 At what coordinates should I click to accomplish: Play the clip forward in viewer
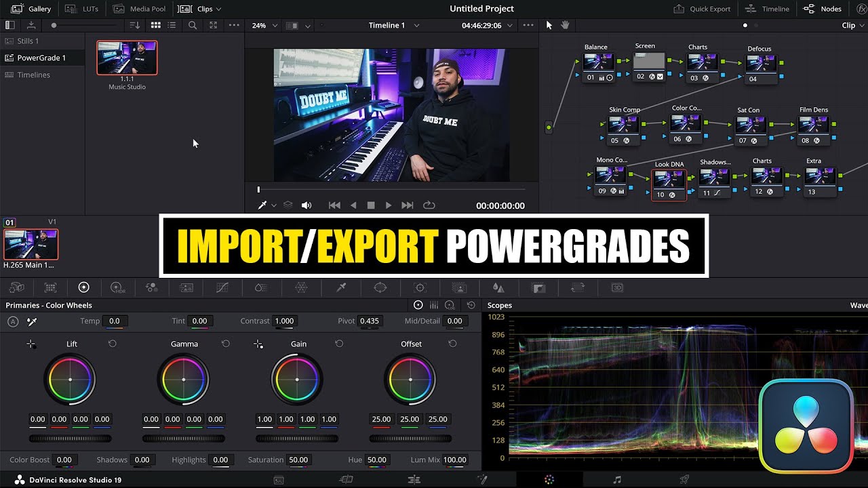389,205
